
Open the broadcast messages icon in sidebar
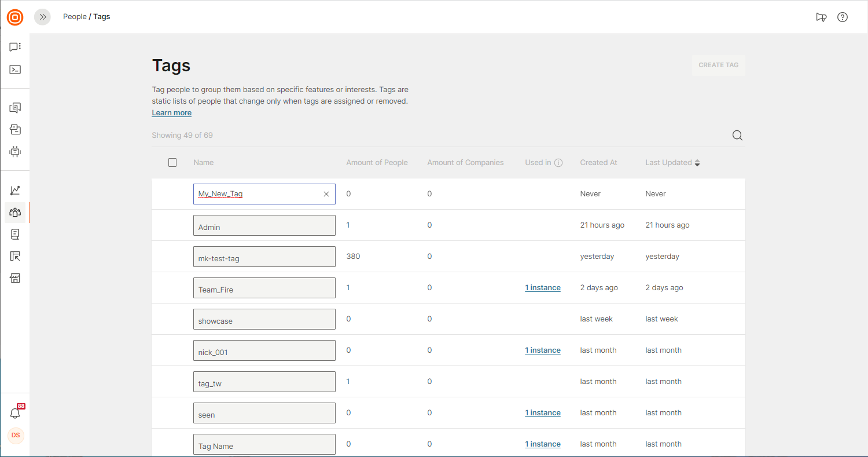pyautogui.click(x=15, y=108)
